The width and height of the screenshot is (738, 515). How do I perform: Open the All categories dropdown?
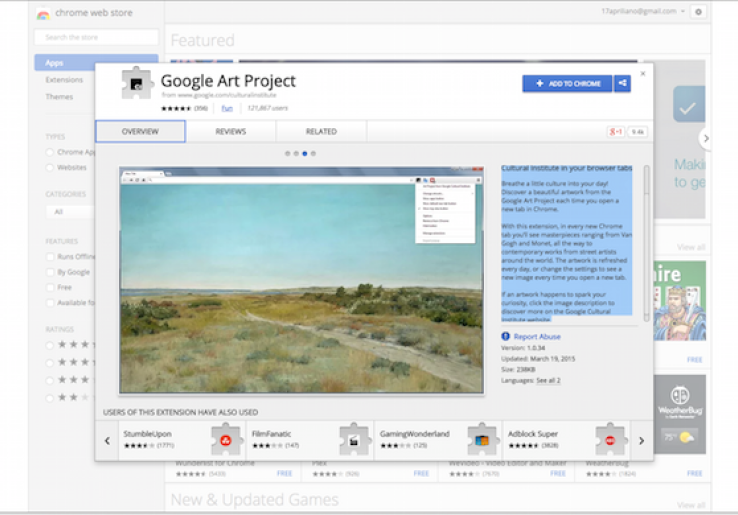pyautogui.click(x=71, y=212)
